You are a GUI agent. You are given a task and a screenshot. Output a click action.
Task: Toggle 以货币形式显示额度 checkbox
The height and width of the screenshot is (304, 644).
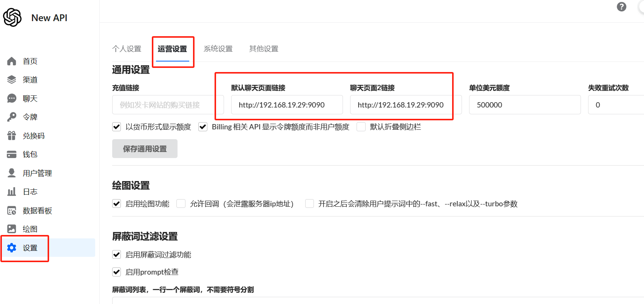(117, 127)
